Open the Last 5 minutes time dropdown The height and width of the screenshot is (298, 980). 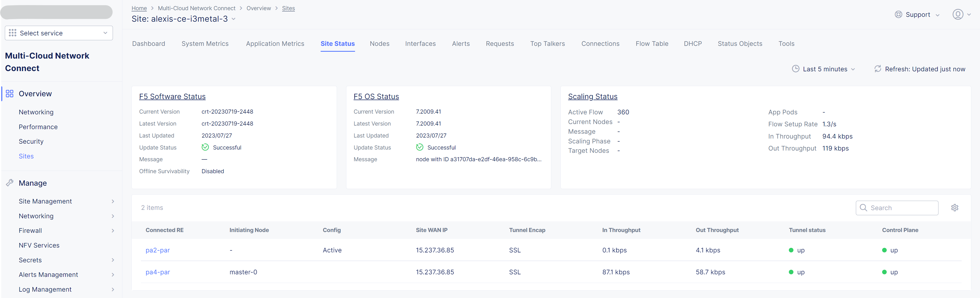[x=825, y=69]
